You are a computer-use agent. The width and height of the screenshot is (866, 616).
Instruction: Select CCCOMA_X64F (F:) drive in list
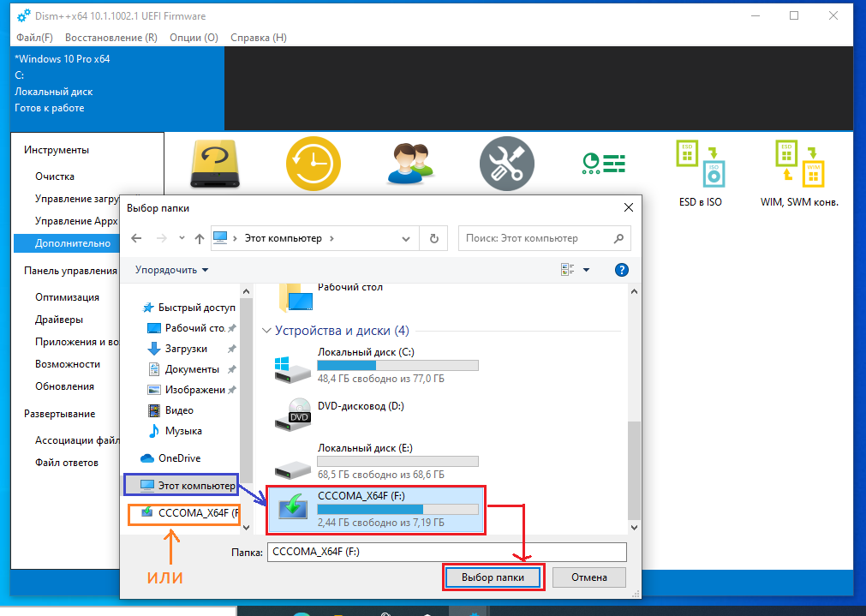pos(375,510)
